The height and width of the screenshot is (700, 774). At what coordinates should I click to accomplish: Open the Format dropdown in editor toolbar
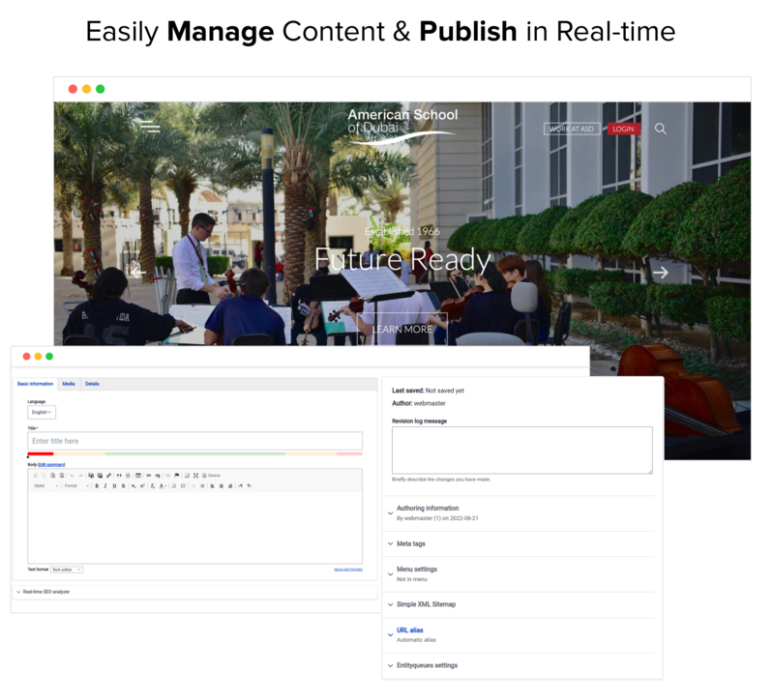pyautogui.click(x=76, y=486)
